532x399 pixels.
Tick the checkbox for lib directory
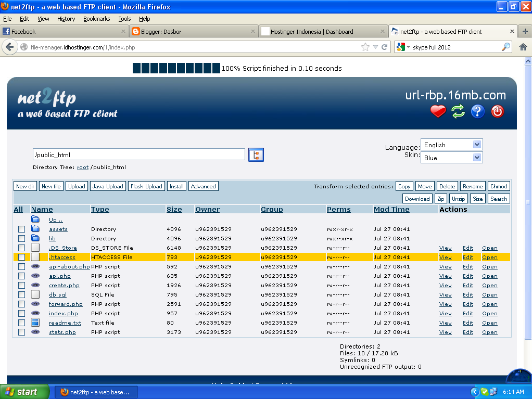[21, 239]
